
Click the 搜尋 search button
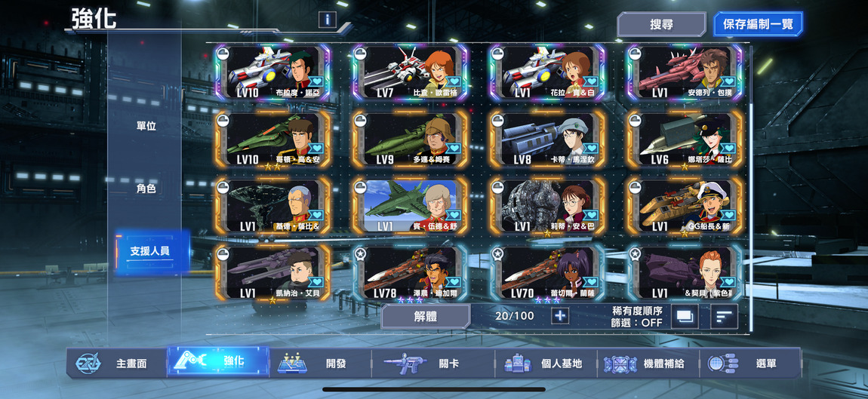[x=661, y=24]
